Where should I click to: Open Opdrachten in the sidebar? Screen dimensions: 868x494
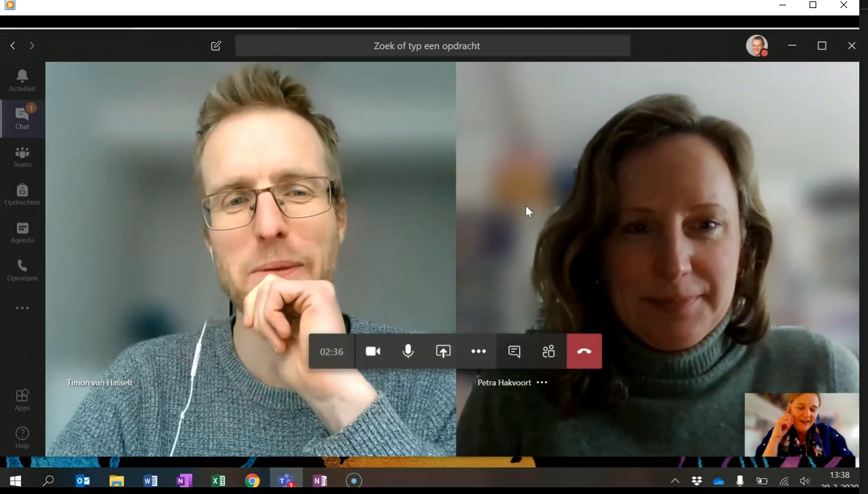22,194
